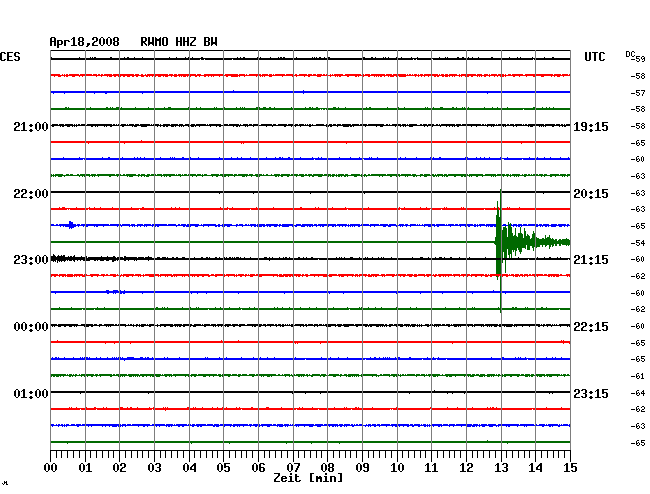This screenshot has width=650, height=494.
Task: Click minute "12" on the time axis
Action: coord(466,468)
